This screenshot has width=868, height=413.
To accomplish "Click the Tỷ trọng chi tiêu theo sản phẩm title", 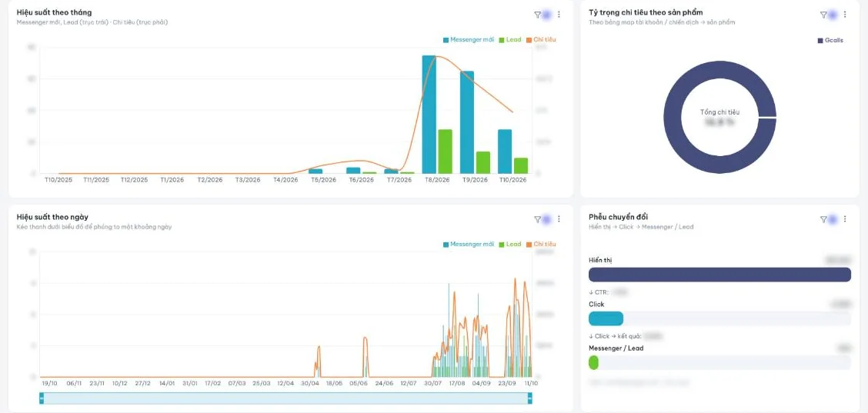I will (x=646, y=12).
